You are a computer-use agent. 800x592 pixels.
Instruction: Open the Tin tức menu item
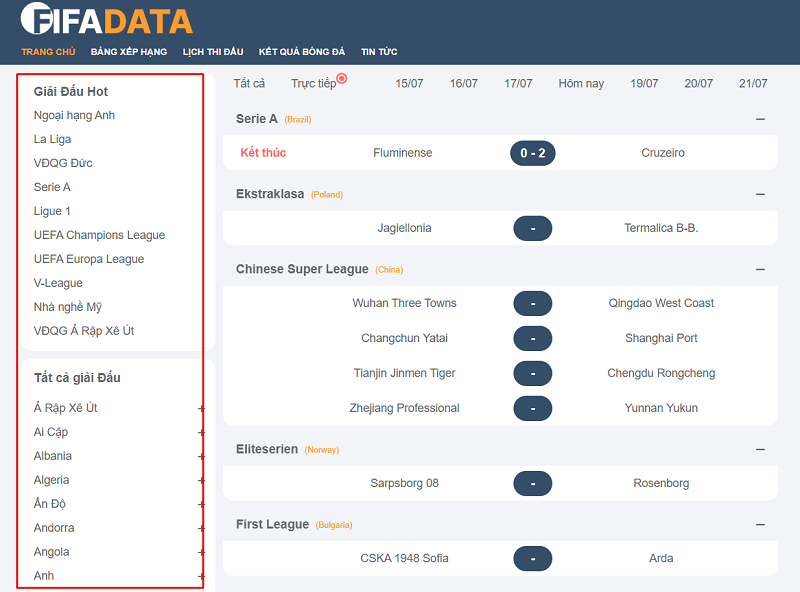[379, 52]
